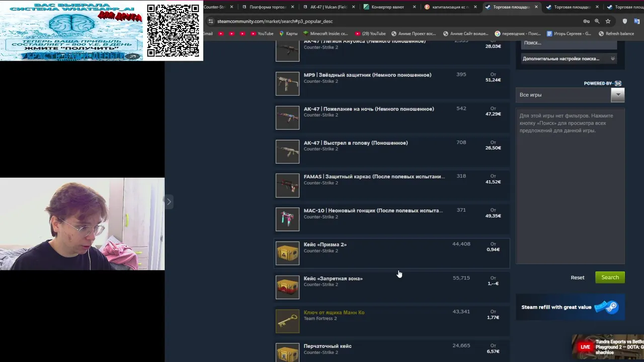Open the переводчик - Поиск bookmark
Image resolution: width=644 pixels, height=362 pixels.
pos(518,34)
